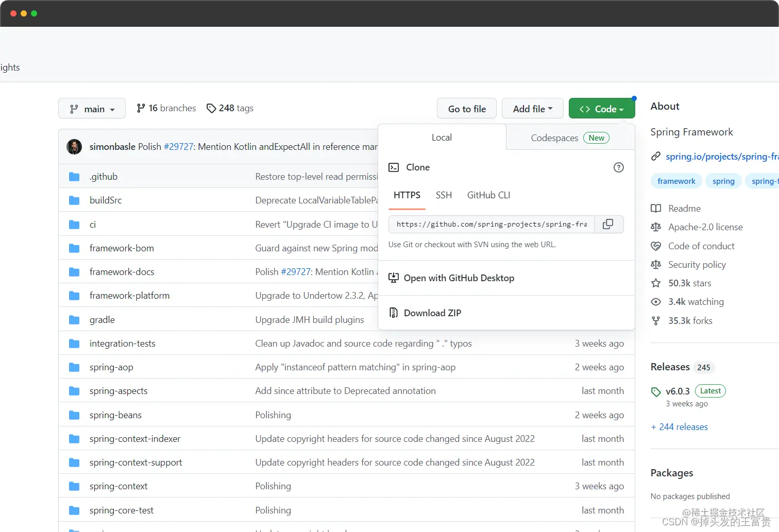Open the main branch dropdown
The height and width of the screenshot is (532, 779).
[92, 109]
